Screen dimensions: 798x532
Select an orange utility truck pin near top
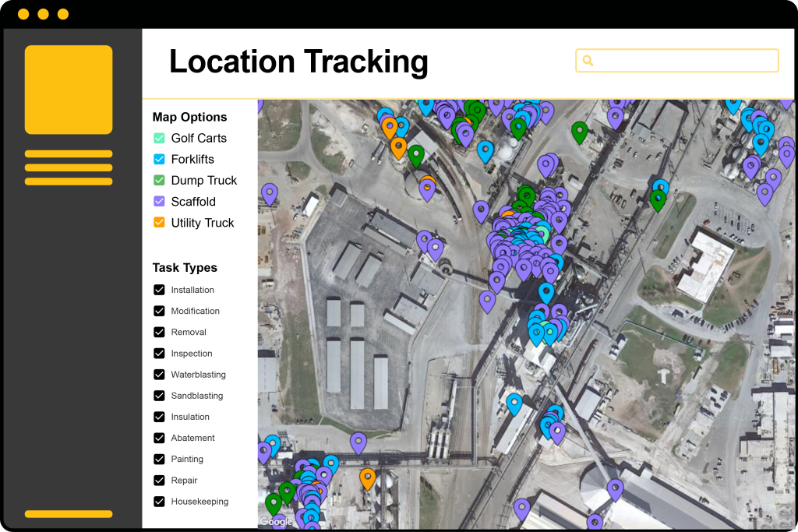point(398,144)
